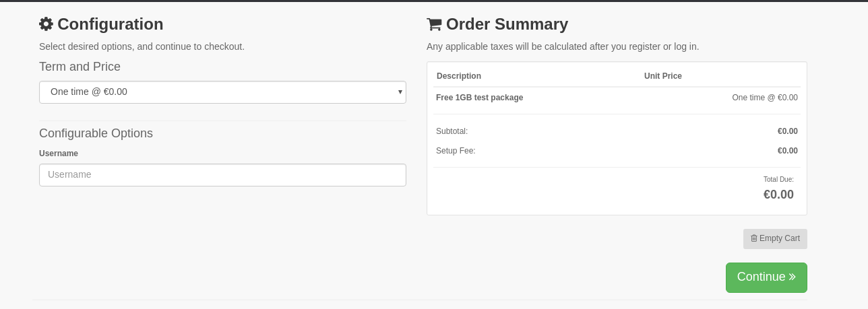This screenshot has height=309, width=868.
Task: Click the Total Due amount
Action: pos(778,195)
